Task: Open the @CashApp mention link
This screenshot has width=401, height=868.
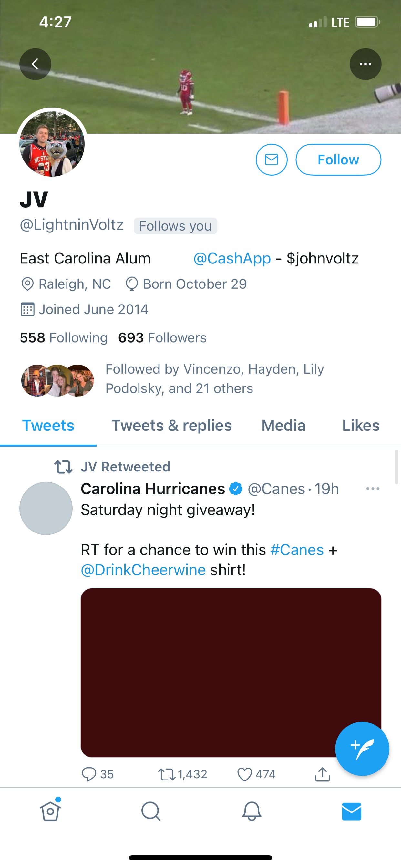Action: [x=232, y=258]
